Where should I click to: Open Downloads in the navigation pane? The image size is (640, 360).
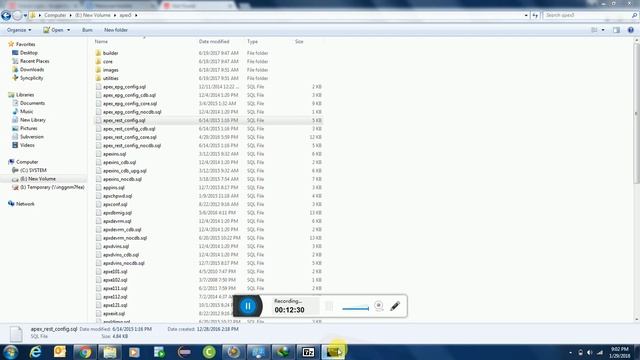click(x=32, y=69)
